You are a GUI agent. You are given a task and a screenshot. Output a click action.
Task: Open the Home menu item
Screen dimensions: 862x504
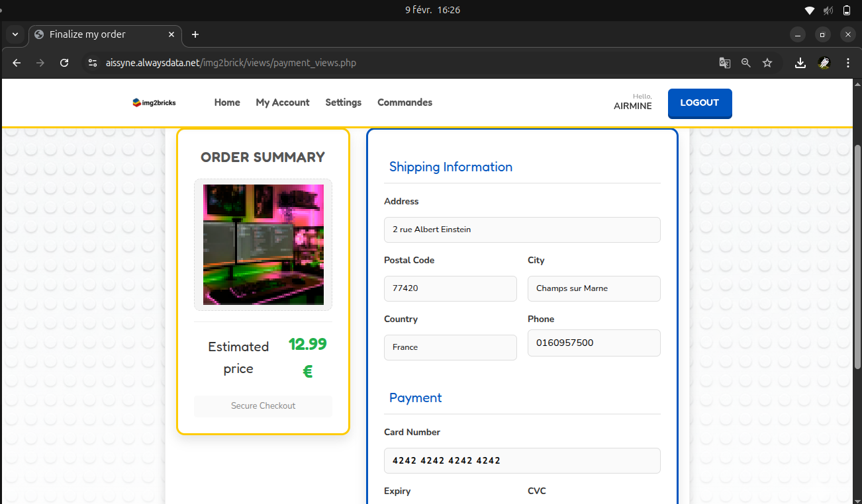tap(227, 103)
